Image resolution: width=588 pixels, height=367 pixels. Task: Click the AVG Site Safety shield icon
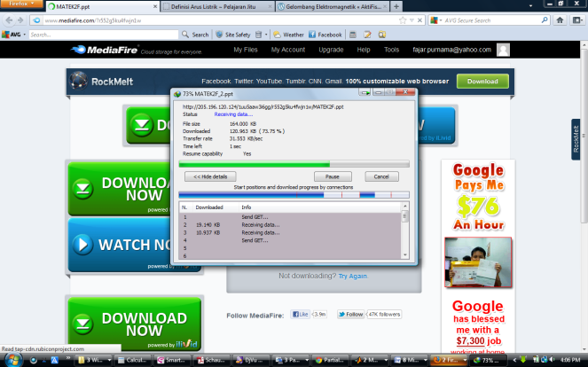click(x=219, y=35)
